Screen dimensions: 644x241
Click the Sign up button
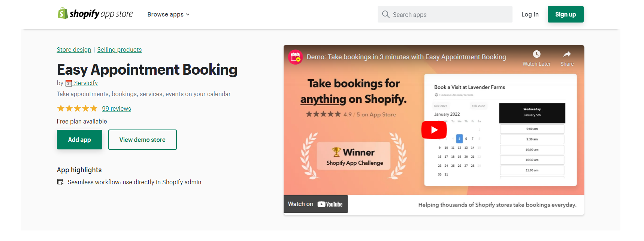pos(565,14)
